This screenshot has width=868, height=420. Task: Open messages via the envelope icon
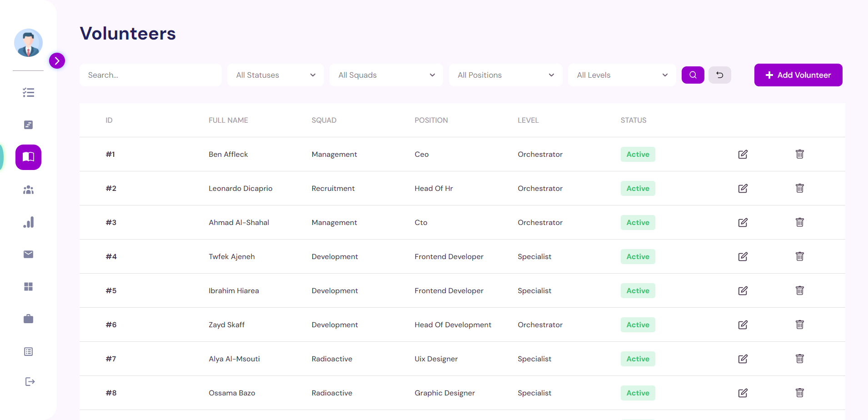tap(28, 254)
